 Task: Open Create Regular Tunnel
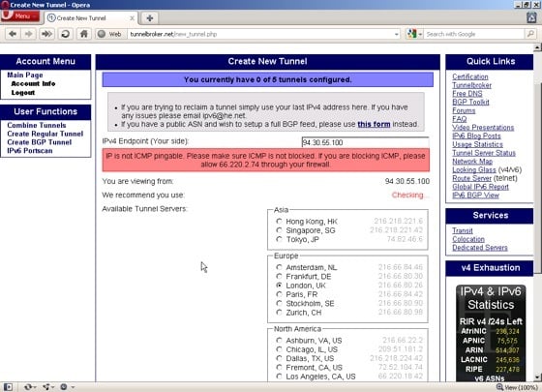click(x=45, y=134)
